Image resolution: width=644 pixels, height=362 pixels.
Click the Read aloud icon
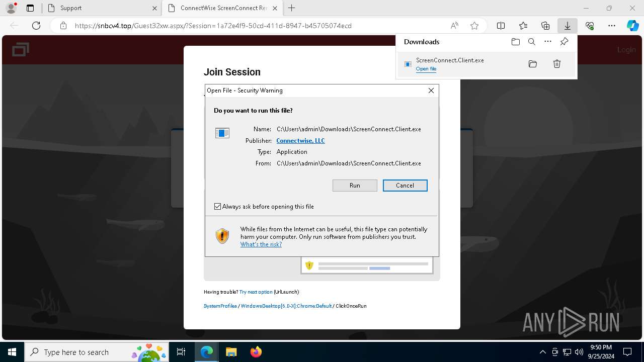[454, 26]
